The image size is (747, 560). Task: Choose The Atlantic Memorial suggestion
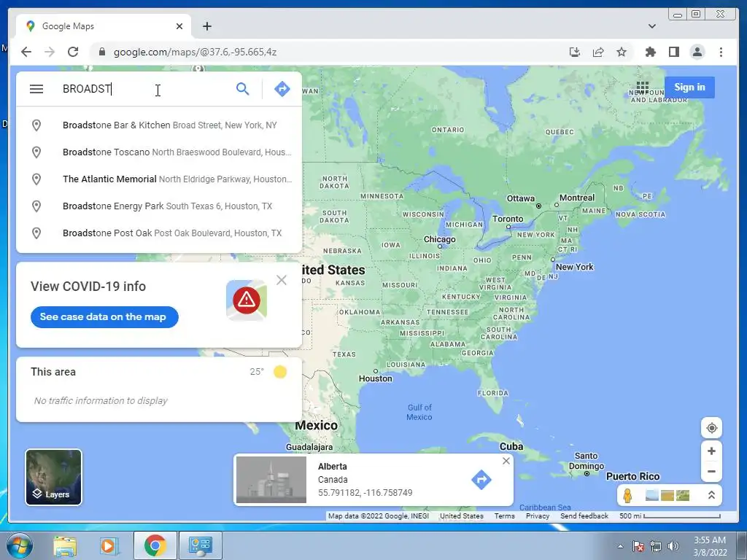(159, 179)
